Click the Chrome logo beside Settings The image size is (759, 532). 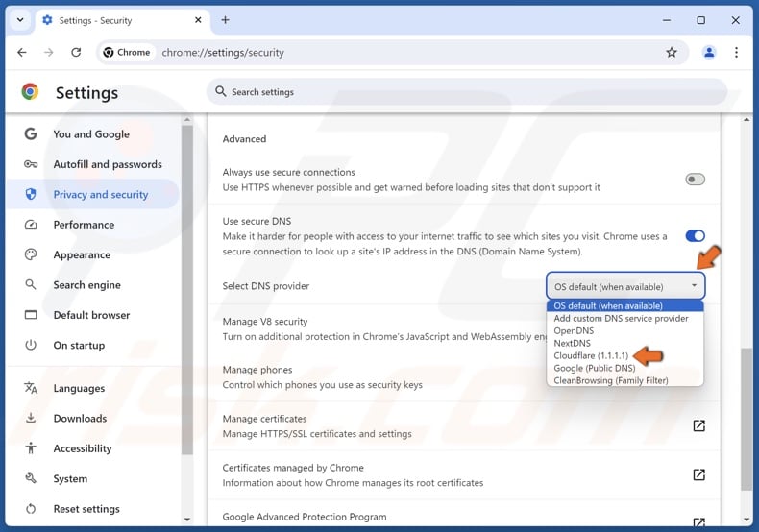coord(30,92)
